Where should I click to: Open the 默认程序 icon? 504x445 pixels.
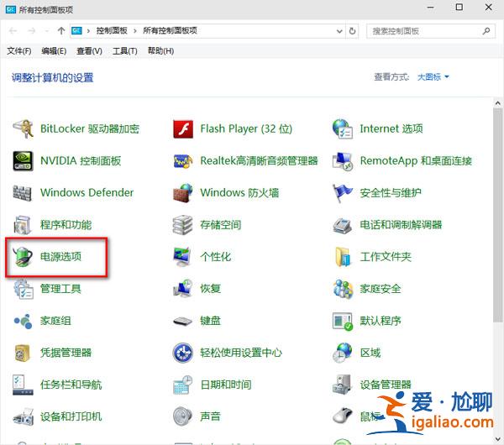[343, 321]
